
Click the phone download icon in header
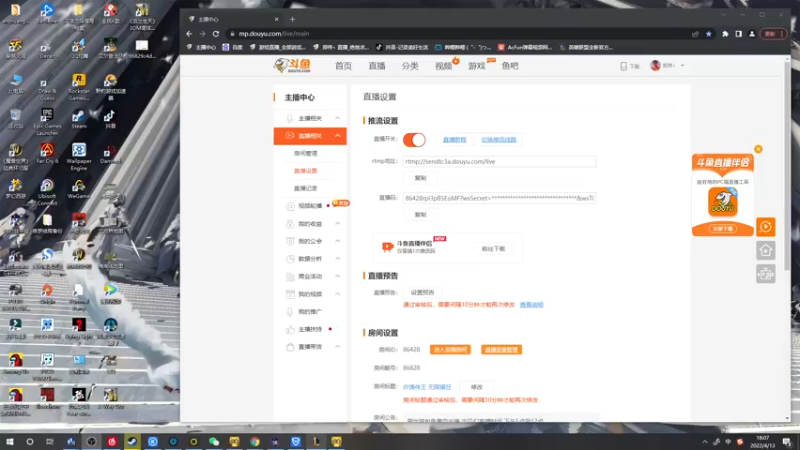click(623, 66)
